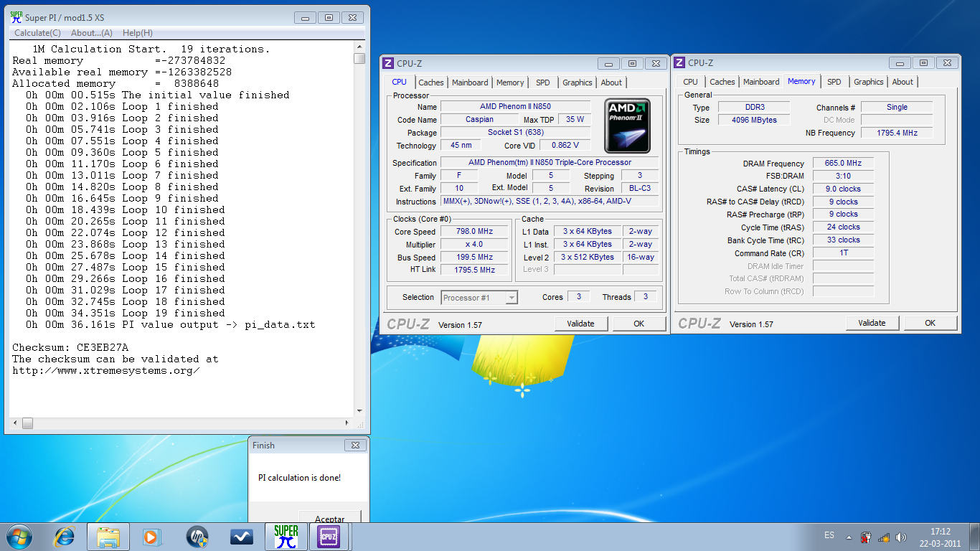Click Super PI title bar app icon

[16, 17]
